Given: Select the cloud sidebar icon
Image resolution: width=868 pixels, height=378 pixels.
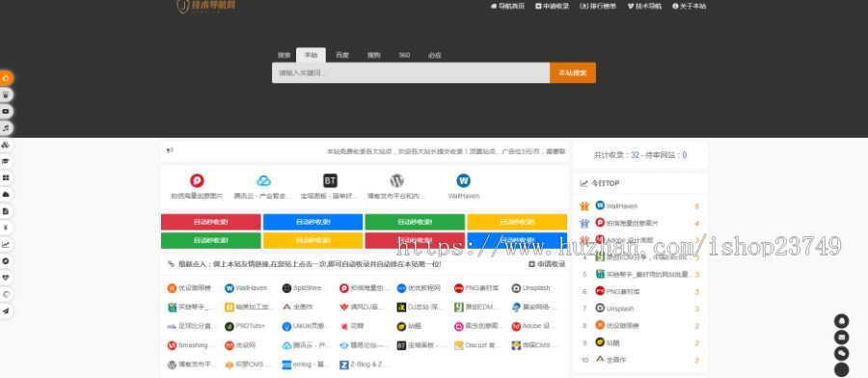Looking at the screenshot, I should [6, 194].
